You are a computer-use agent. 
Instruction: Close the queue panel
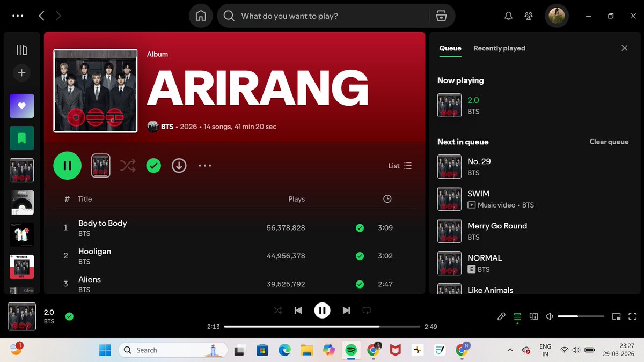point(624,48)
